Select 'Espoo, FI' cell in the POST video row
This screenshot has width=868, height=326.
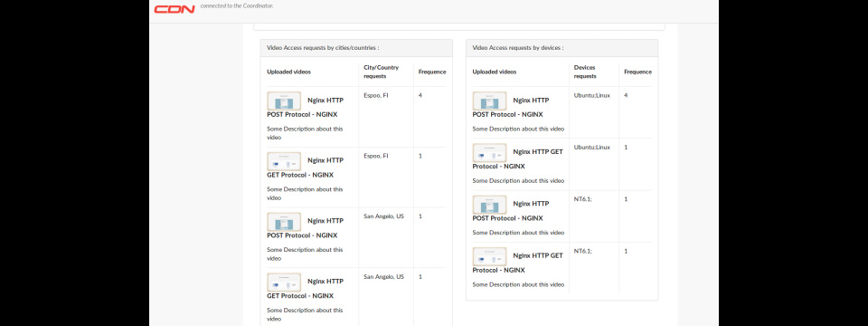pos(376,95)
